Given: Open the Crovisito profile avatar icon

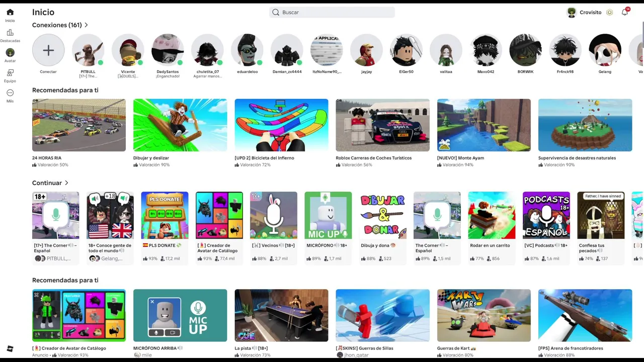Looking at the screenshot, I should [x=572, y=13].
